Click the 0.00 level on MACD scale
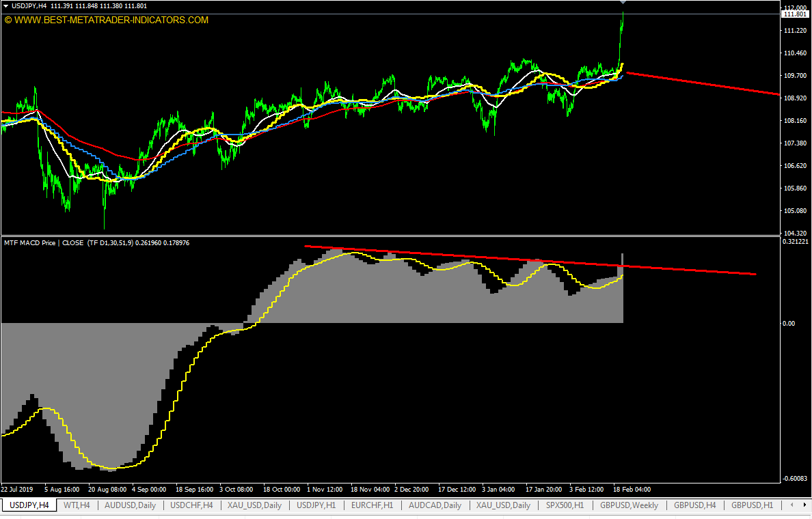Viewport: 812px width, 519px height. 788,323
